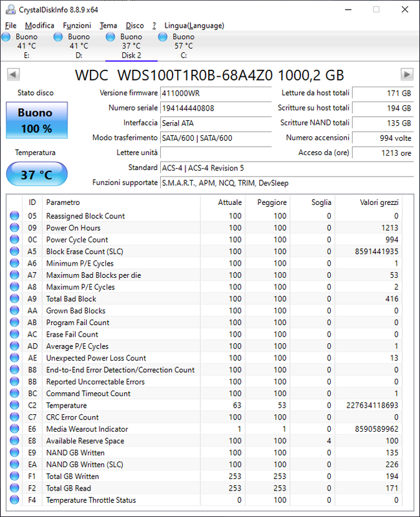The image size is (420, 517).
Task: Click the Numero accensioni value 994 volte
Action: pos(383,138)
